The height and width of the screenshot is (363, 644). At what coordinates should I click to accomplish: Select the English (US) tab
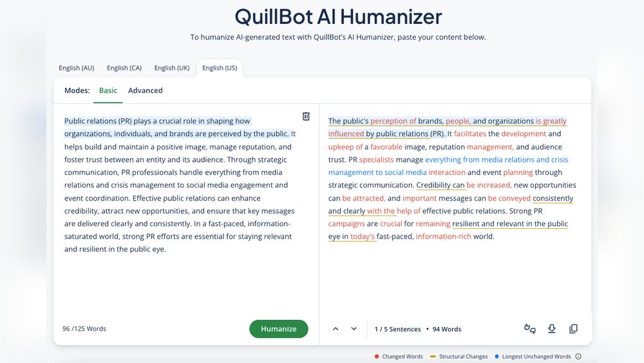point(220,68)
